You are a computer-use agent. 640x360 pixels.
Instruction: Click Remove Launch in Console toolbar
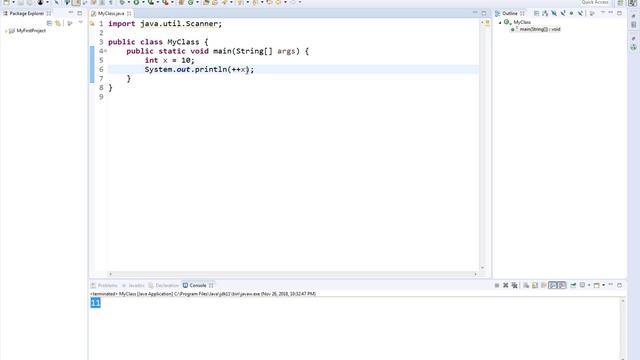point(505,285)
